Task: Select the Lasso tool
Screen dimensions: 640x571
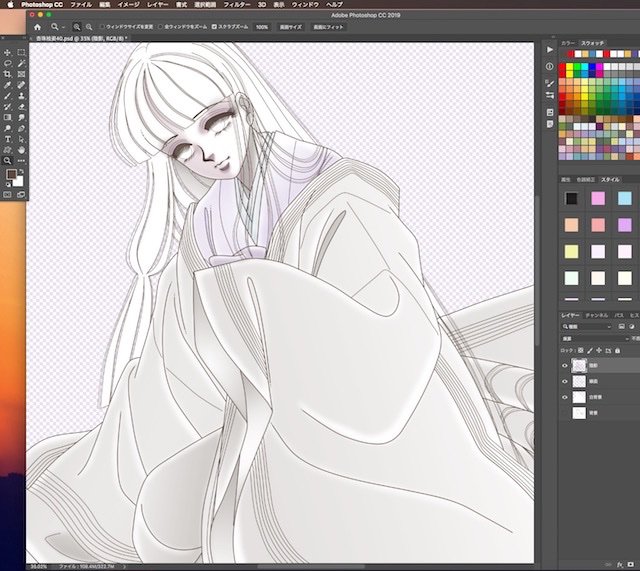Action: pyautogui.click(x=7, y=63)
